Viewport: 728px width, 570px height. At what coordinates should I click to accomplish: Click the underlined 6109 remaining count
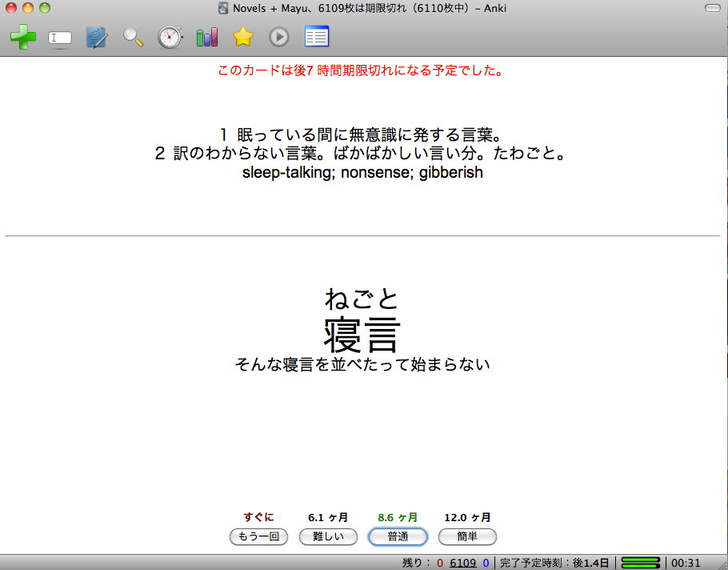463,563
